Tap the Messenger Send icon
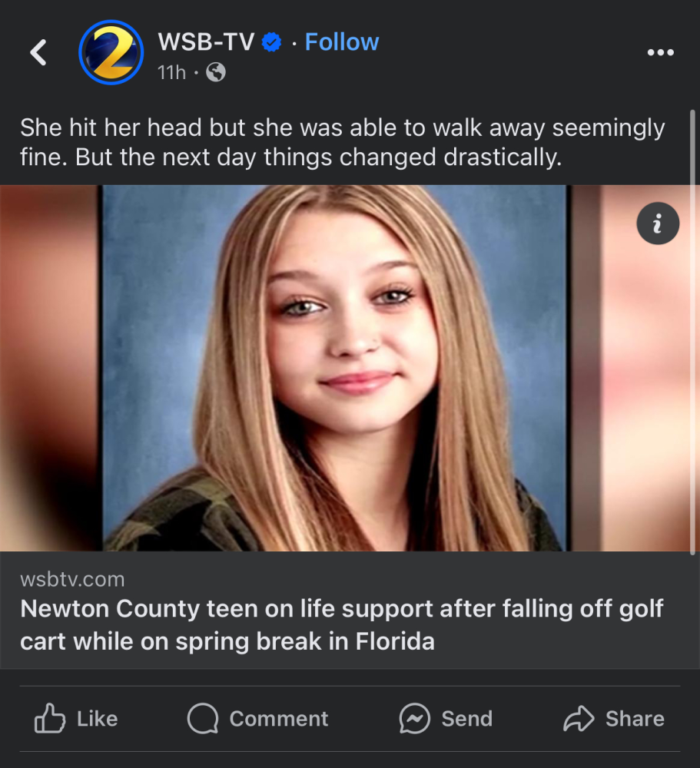 click(415, 719)
